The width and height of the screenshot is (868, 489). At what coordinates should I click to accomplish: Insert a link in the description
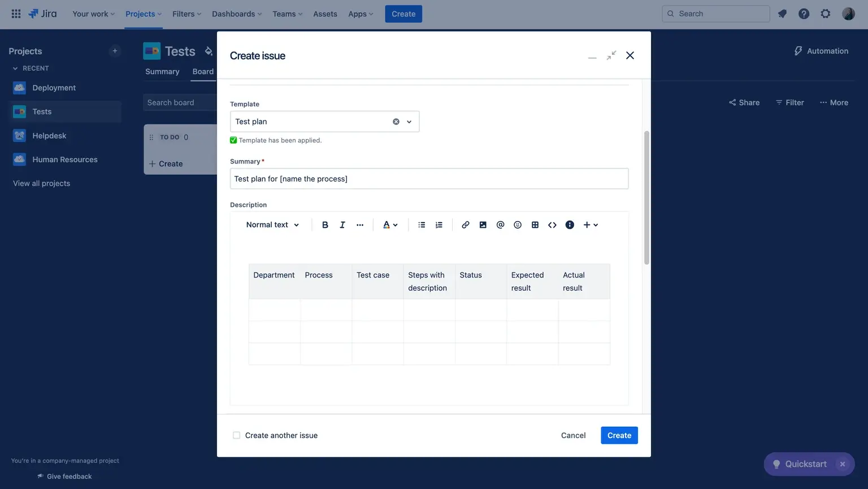(465, 224)
